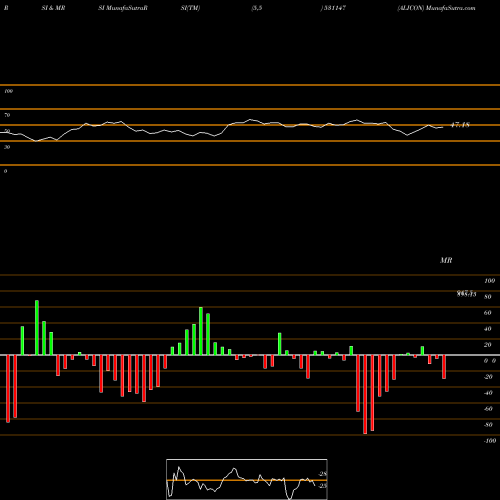The width and height of the screenshot is (500, 500).
Task: Click the '60' MR axis label
Action: point(487,313)
